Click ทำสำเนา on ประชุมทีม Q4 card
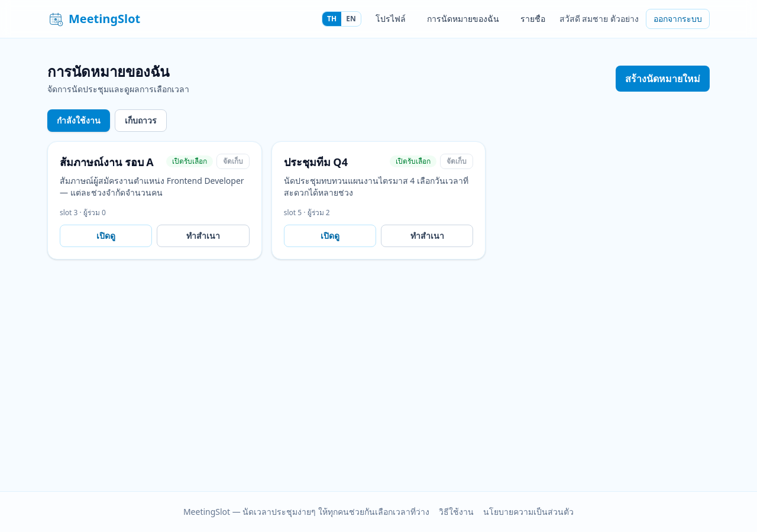 [427, 236]
